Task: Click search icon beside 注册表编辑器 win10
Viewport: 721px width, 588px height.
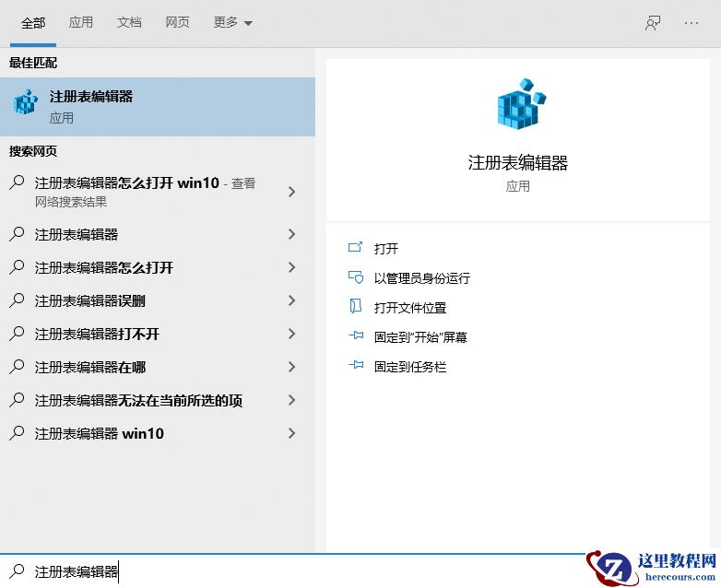Action: tap(17, 432)
